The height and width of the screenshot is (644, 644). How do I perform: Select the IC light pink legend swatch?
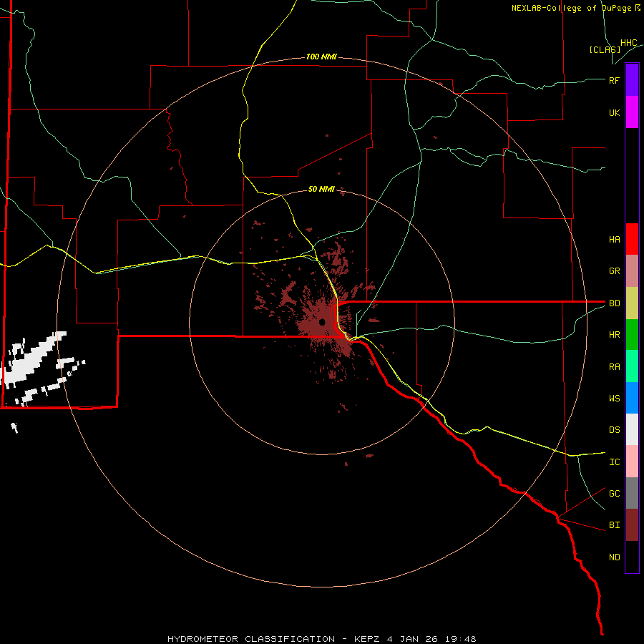coord(632,462)
